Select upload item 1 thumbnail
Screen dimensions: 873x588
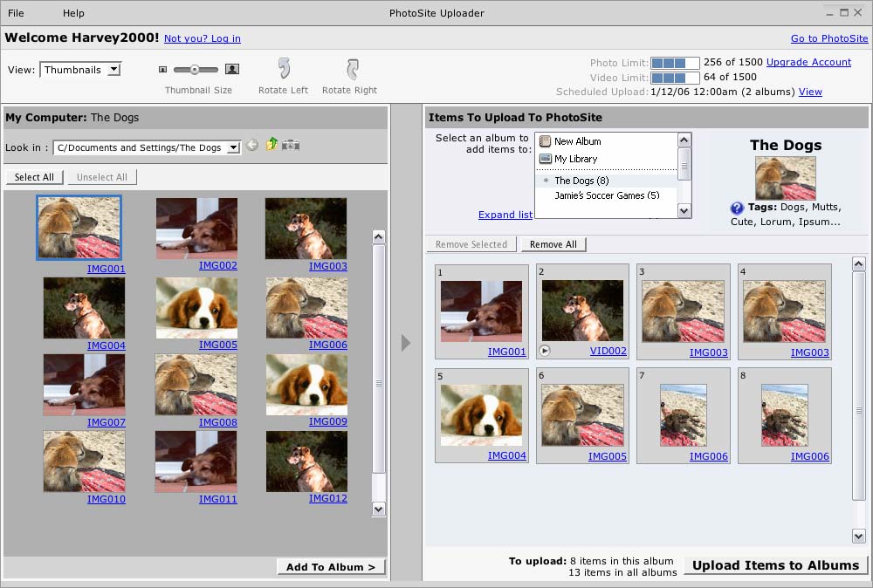click(x=481, y=311)
